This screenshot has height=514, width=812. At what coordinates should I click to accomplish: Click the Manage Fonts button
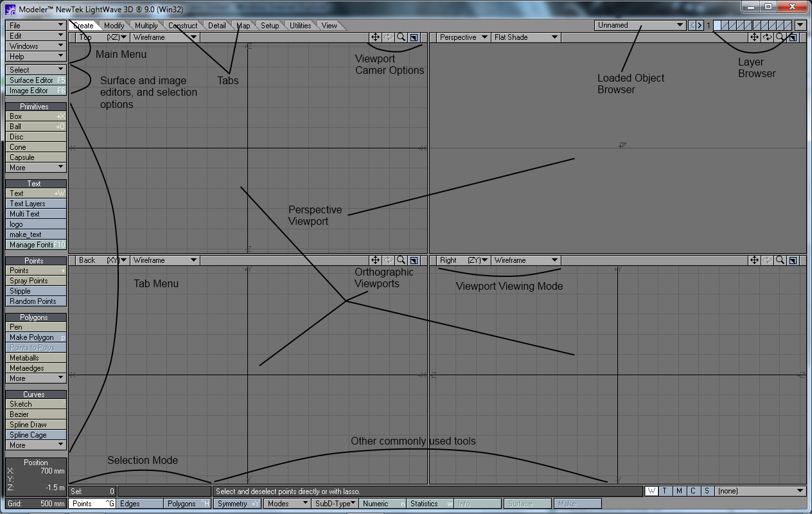pyautogui.click(x=36, y=245)
